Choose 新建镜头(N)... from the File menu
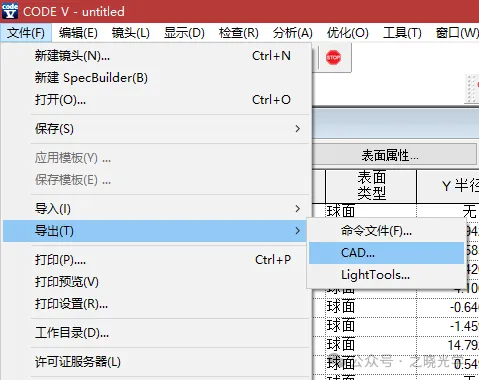 (156, 56)
